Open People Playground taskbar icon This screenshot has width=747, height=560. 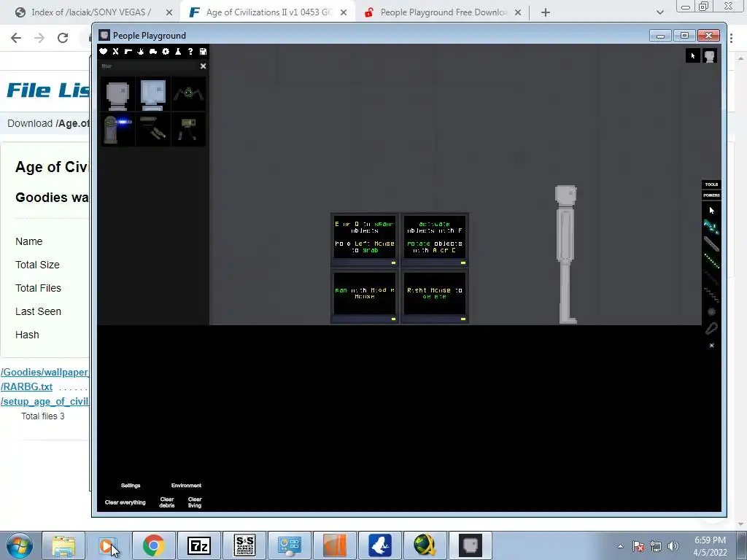point(471,545)
